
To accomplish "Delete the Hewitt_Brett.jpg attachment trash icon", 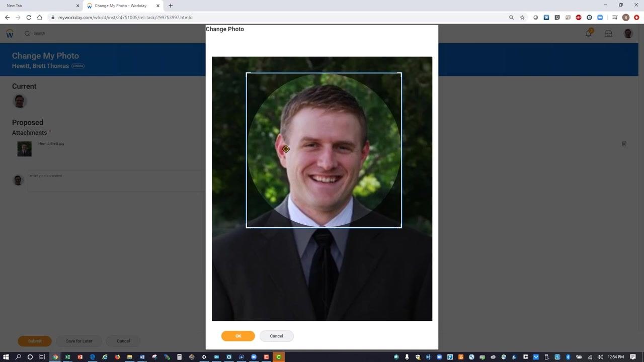I will click(x=624, y=143).
